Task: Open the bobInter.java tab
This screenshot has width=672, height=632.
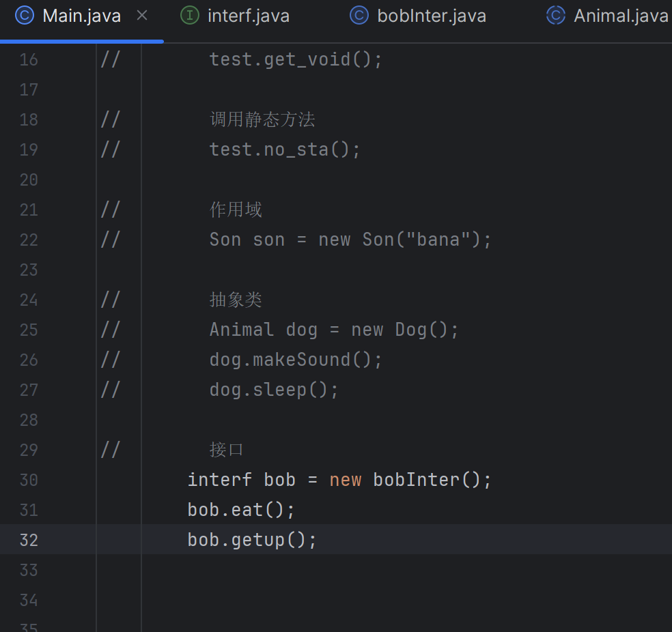Action: tap(418, 16)
